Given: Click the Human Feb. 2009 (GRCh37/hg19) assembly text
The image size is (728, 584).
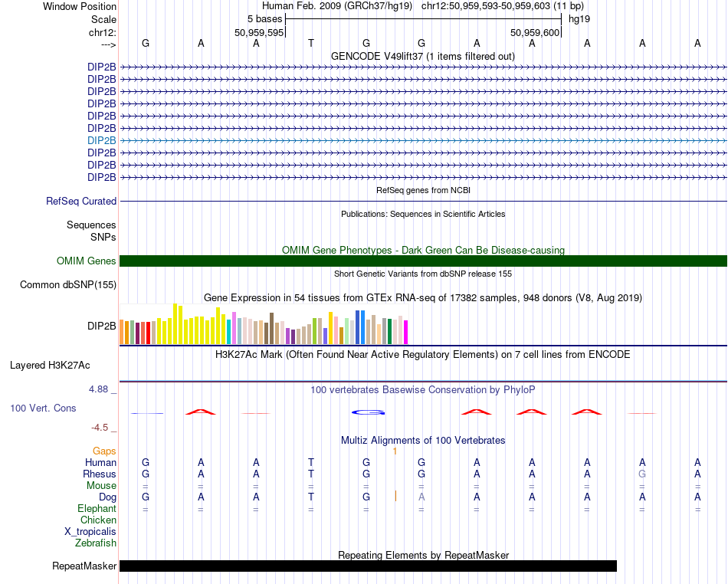Looking at the screenshot, I should point(337,6).
